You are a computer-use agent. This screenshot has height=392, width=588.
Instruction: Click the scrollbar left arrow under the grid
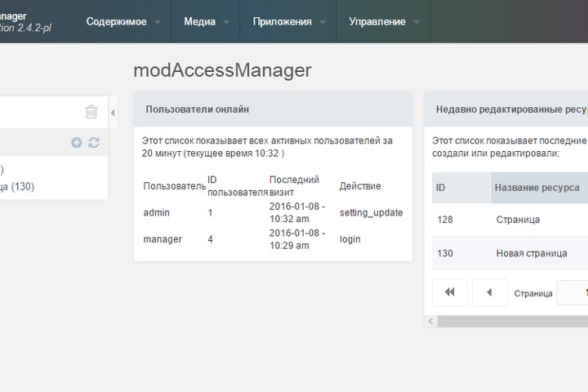tap(430, 321)
